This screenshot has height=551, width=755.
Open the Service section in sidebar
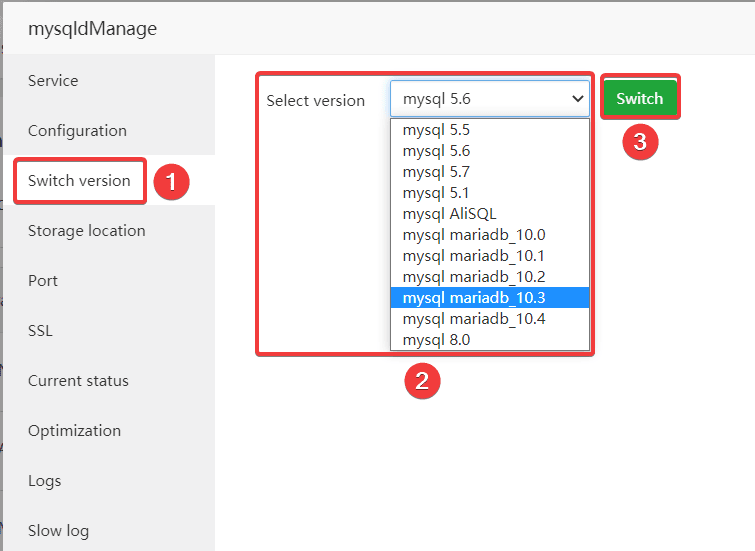[53, 81]
